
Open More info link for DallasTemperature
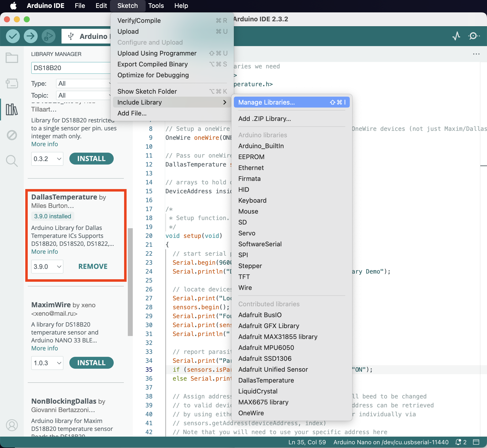pyautogui.click(x=45, y=252)
